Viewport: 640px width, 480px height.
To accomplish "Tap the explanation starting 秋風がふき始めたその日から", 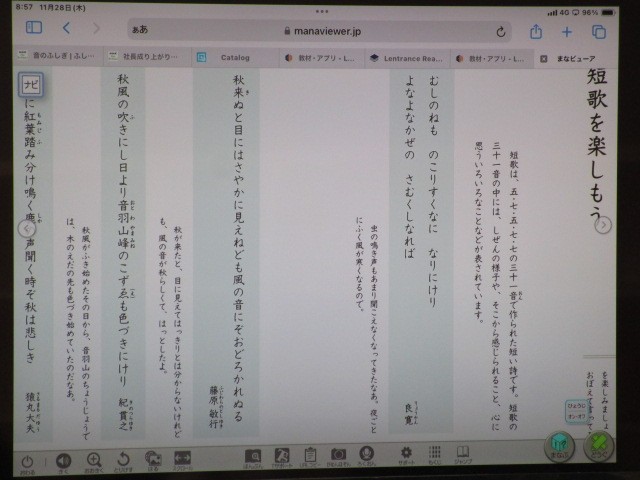I will pyautogui.click(x=78, y=331).
